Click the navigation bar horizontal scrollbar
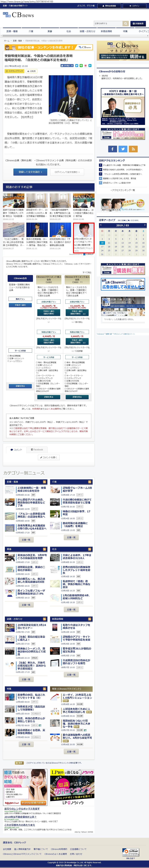Viewport: 149px width, 868px height. pos(61,35)
